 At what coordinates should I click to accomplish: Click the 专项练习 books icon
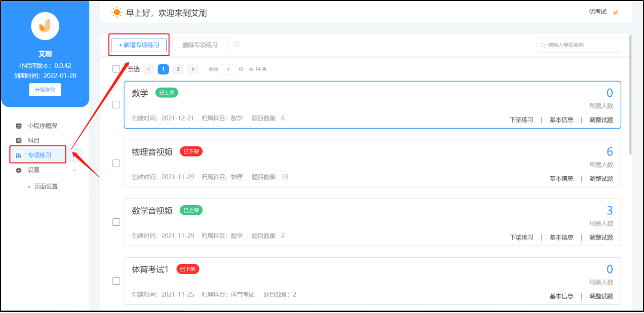(19, 155)
